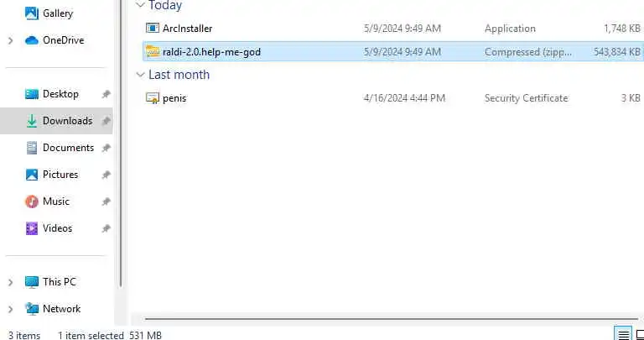Screen dimensions: 644x340
Task: Click the Network icon in the sidebar
Action: (32, 309)
